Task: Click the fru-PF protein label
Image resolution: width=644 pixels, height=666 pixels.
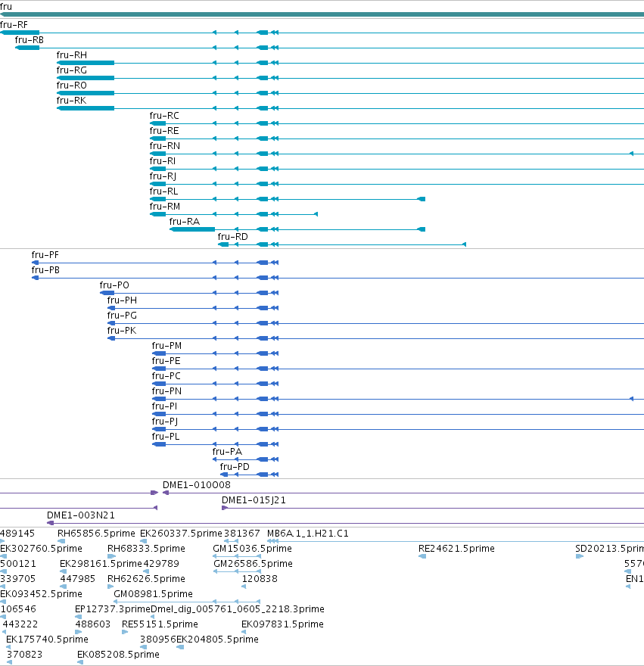Action: (45, 255)
